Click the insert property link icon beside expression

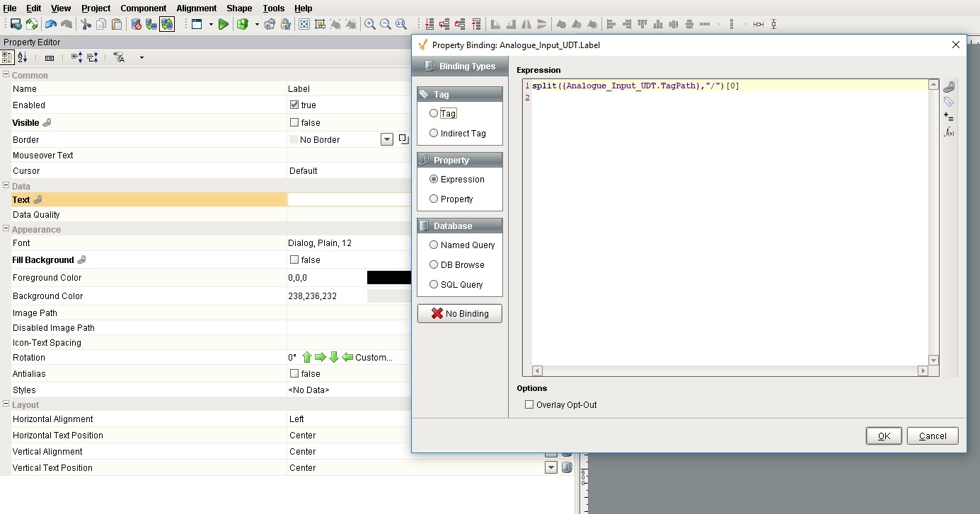949,87
